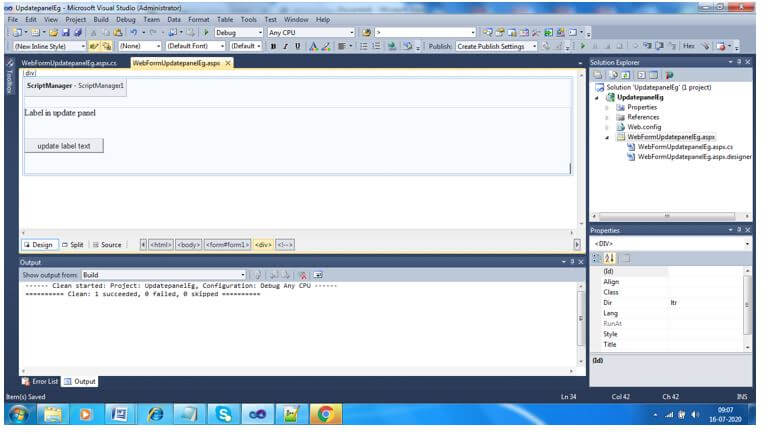Close the WebFormUpdatepanelEg.aspx tab
768x434 pixels.
click(228, 63)
